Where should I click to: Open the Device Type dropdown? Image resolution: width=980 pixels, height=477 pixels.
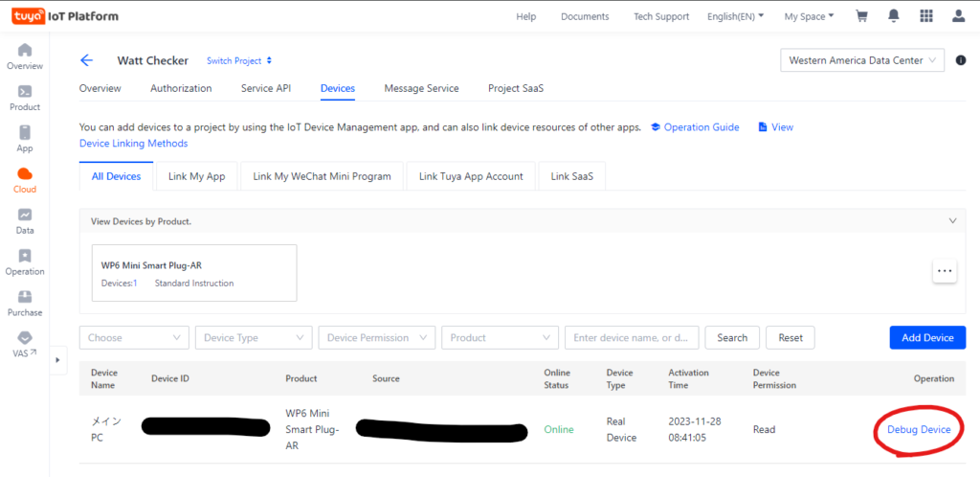coord(253,337)
